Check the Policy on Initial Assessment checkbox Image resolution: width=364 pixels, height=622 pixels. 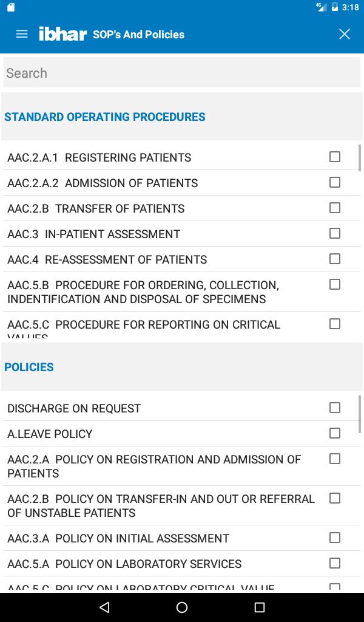click(335, 538)
